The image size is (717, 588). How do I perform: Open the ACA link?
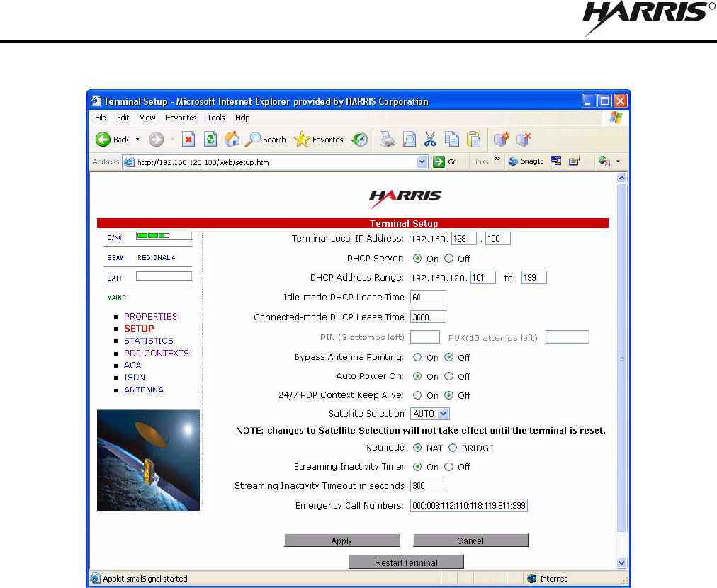pyautogui.click(x=132, y=366)
